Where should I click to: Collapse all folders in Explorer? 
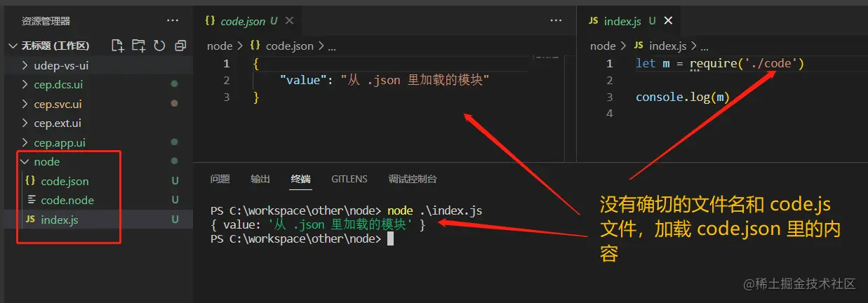pyautogui.click(x=180, y=46)
